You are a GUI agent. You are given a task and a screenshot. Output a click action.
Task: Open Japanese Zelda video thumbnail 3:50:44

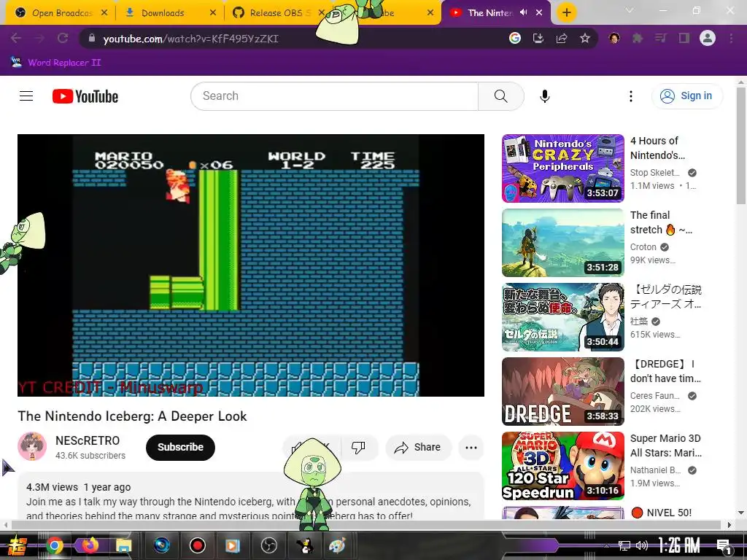[x=562, y=317]
